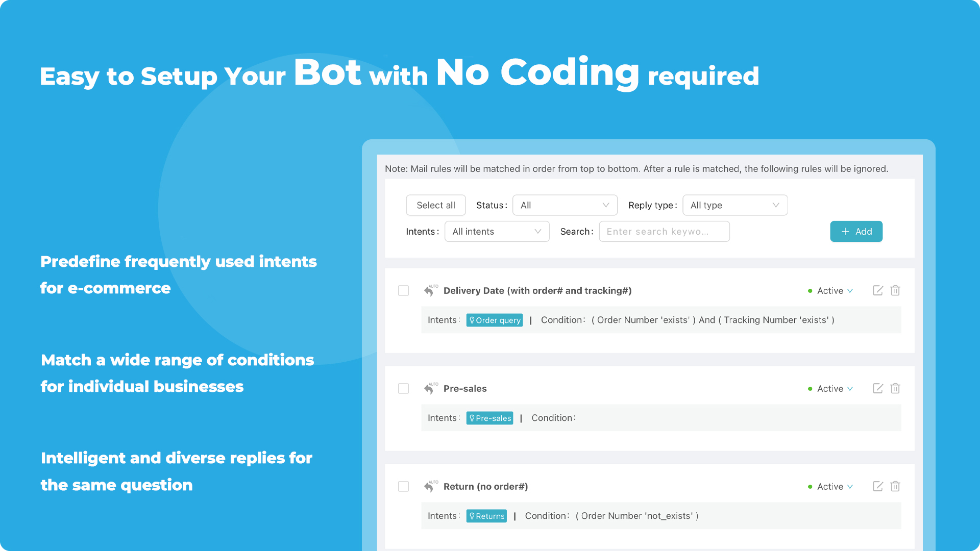Edit the Pre-sales rule
Screen dimensions: 980x551
(x=878, y=388)
